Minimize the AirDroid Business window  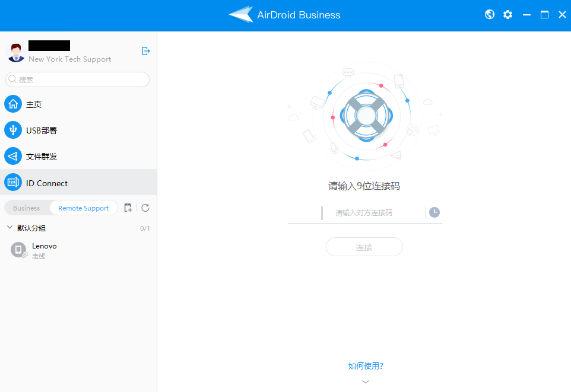click(526, 15)
